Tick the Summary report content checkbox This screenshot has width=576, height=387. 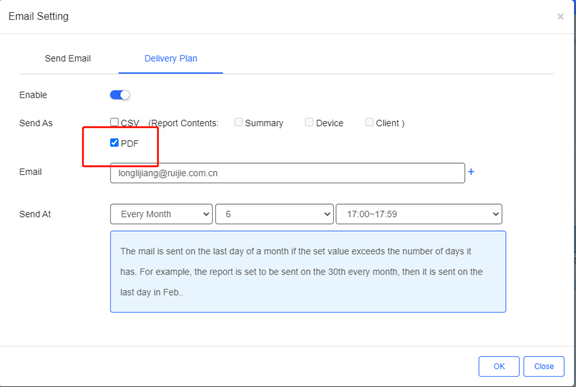(x=238, y=122)
